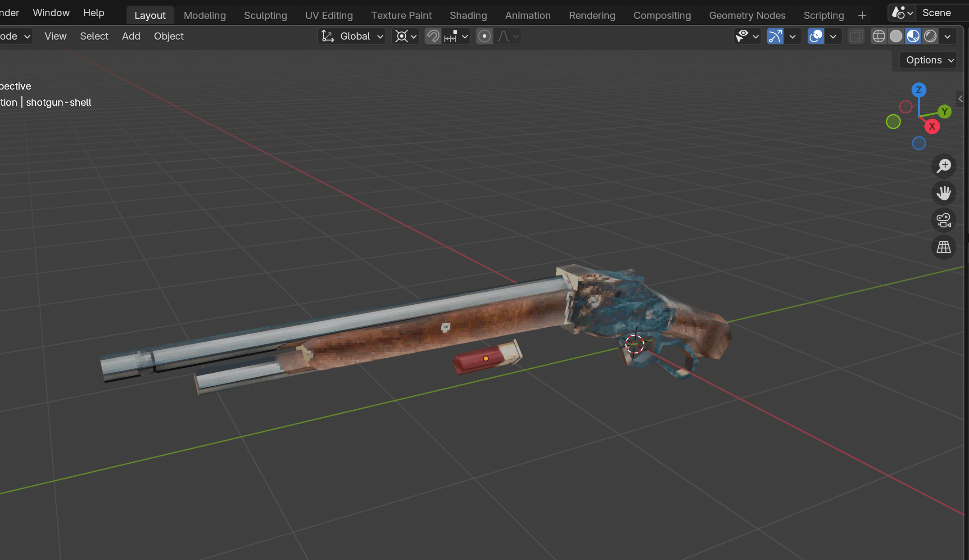Open the Object menu

[168, 36]
